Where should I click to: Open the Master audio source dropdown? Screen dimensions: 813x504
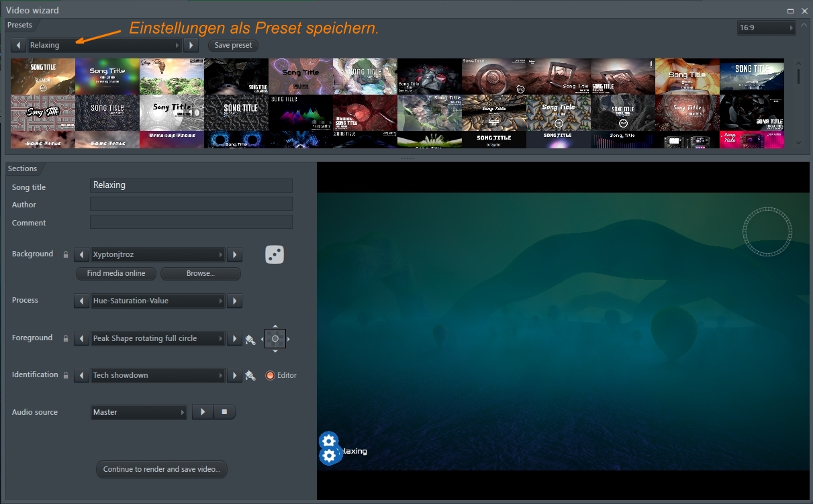click(138, 412)
